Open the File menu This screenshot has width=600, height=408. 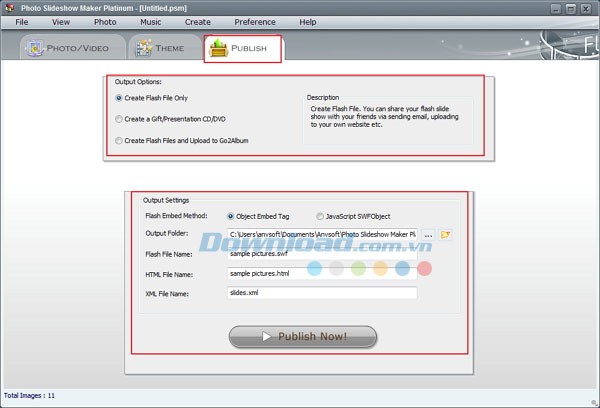pyautogui.click(x=21, y=21)
